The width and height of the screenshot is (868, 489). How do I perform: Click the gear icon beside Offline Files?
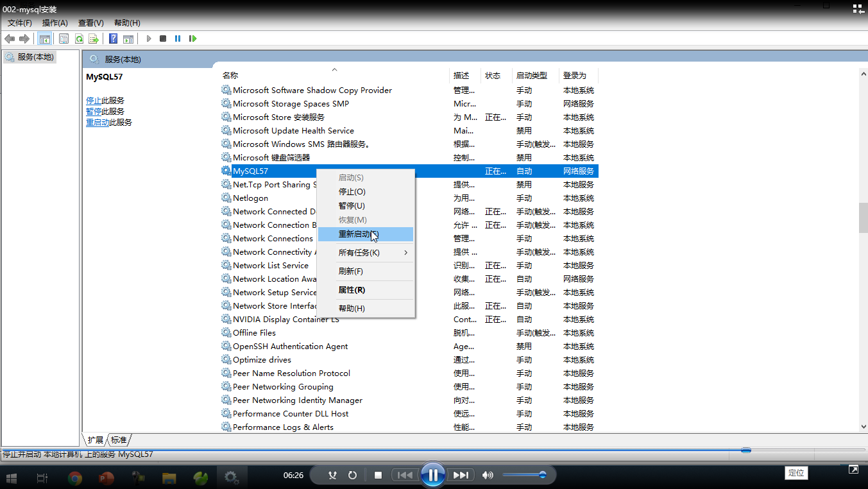(x=226, y=332)
